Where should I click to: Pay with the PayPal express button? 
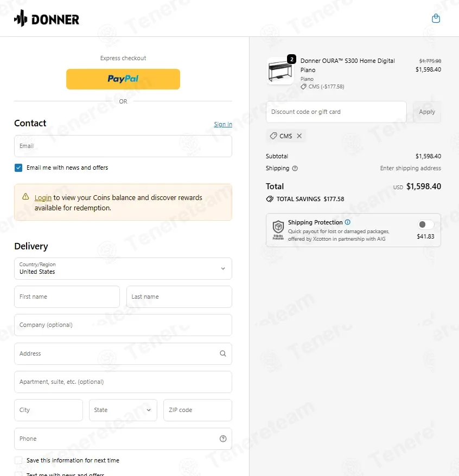123,79
